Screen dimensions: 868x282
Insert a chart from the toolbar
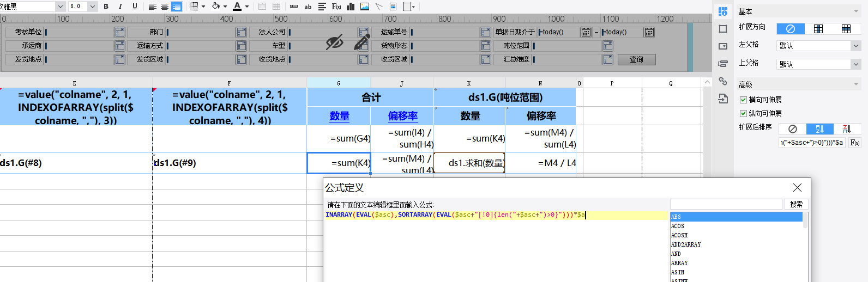[351, 7]
